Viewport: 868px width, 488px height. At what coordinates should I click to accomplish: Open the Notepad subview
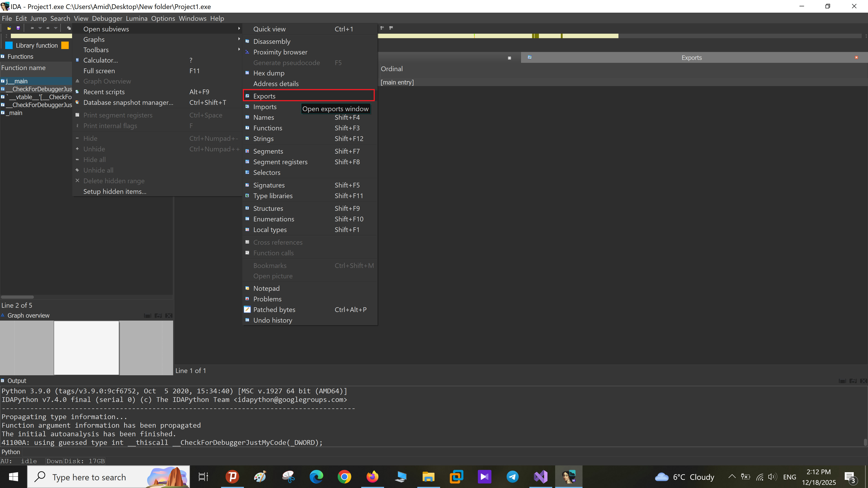coord(266,288)
